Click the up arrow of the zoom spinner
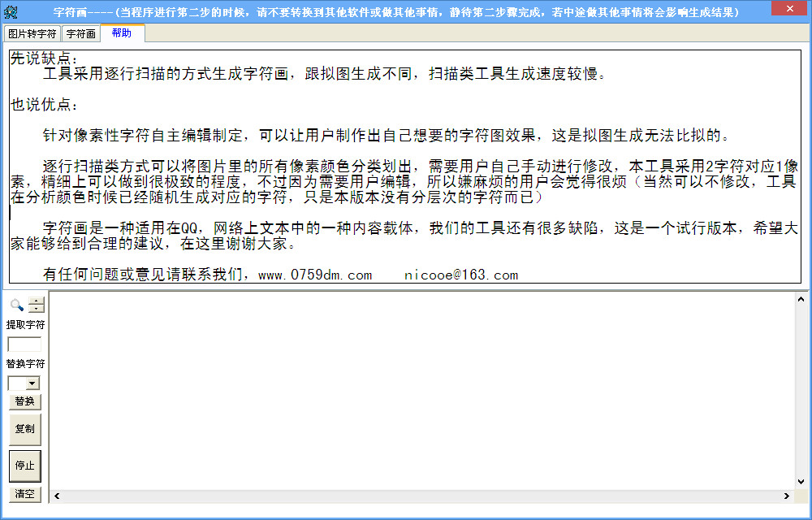The width and height of the screenshot is (812, 520). click(34, 301)
